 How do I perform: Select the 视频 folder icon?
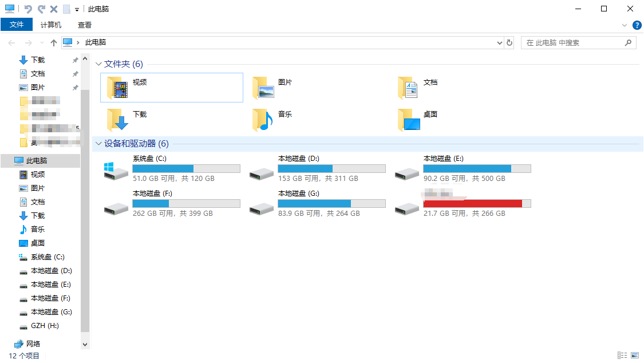(x=117, y=88)
